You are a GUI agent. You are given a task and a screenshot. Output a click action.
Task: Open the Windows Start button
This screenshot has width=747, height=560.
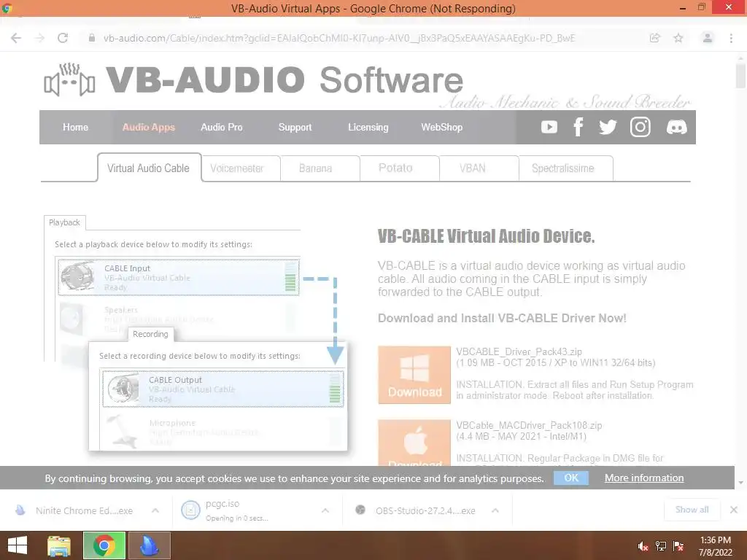click(x=18, y=545)
